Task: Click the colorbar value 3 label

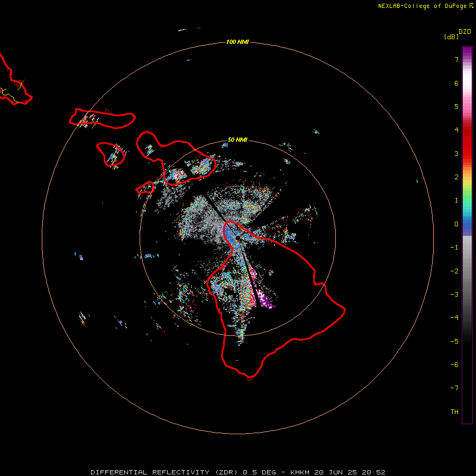Action: 456,153
